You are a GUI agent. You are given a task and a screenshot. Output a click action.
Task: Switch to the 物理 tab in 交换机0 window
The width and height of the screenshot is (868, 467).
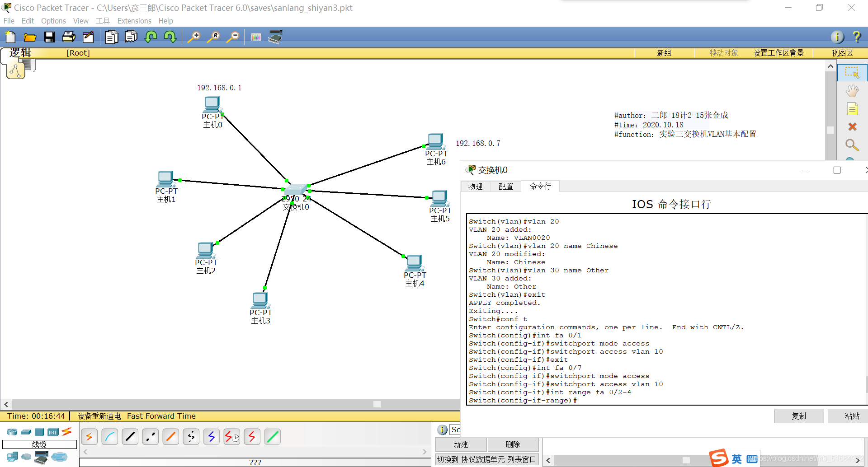point(475,187)
